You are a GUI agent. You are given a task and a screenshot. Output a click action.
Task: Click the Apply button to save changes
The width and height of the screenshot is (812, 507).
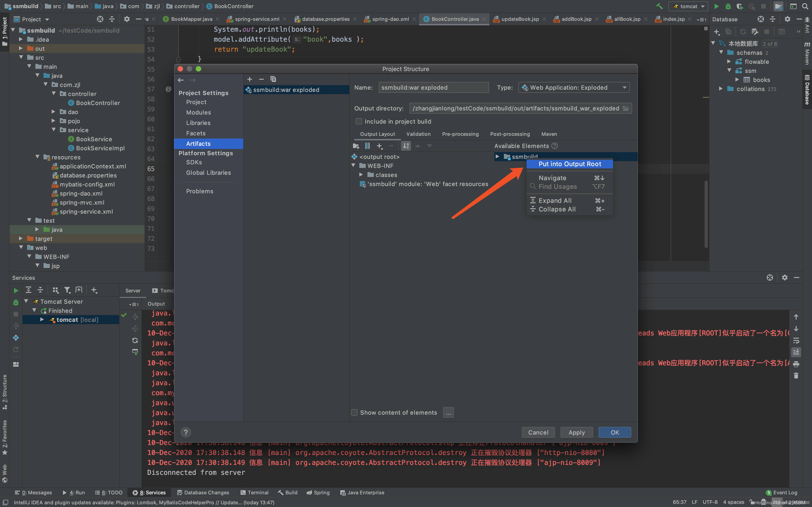click(576, 432)
